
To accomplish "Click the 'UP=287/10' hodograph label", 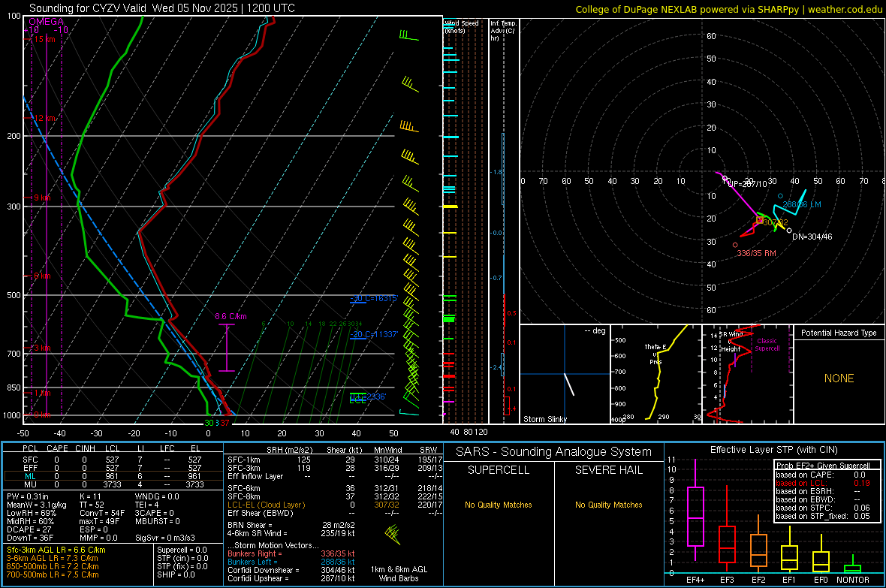I will (747, 184).
